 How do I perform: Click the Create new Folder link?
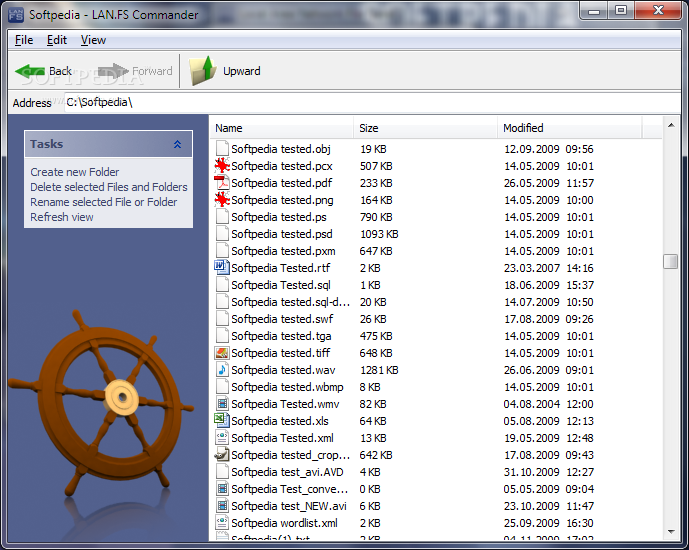(x=75, y=172)
